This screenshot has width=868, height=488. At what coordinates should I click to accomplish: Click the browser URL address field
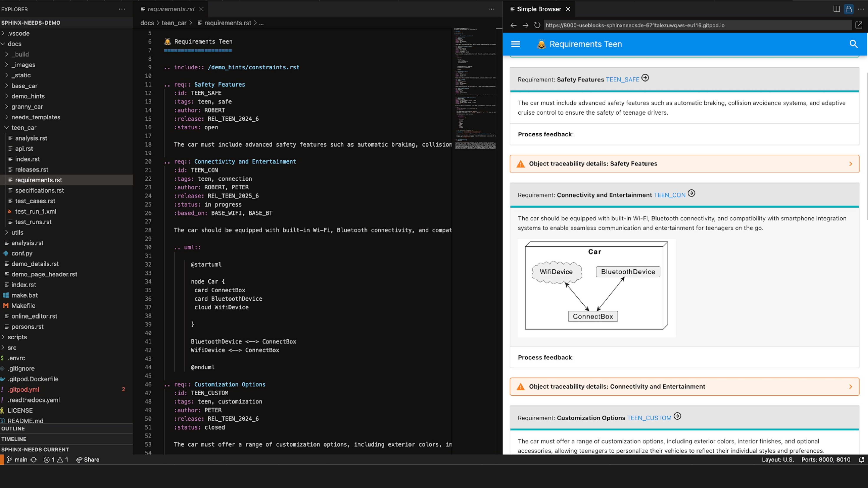pos(697,25)
